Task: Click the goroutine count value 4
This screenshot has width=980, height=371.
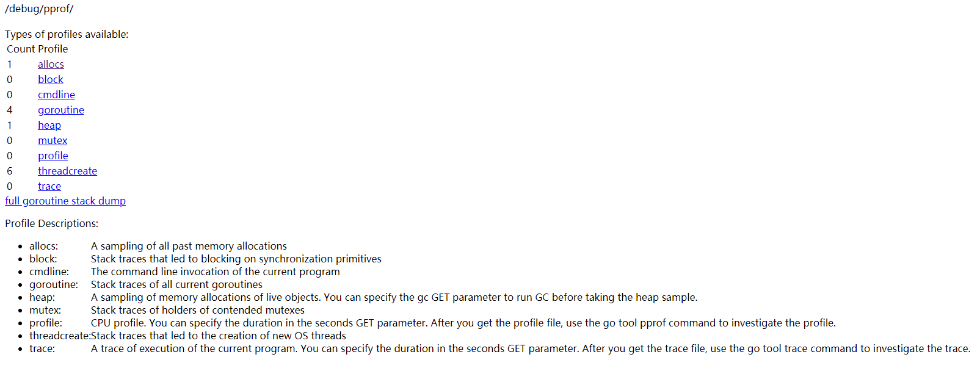Action: click(9, 110)
